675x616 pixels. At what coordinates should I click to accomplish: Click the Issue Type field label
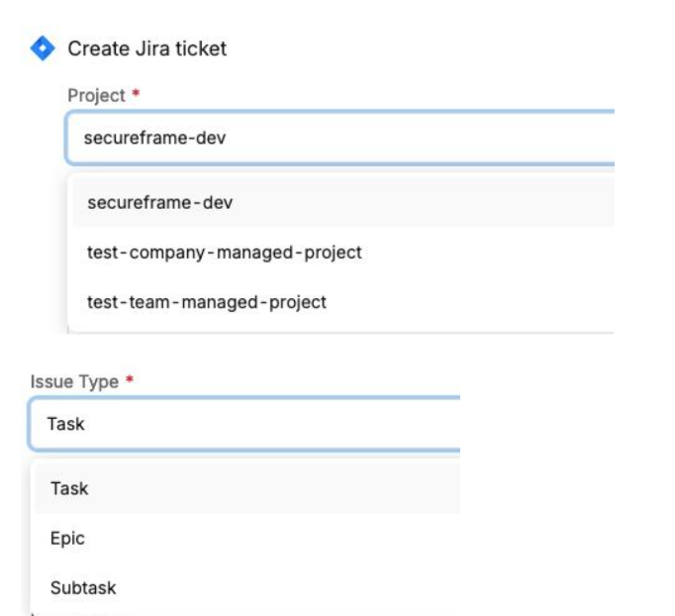74,381
